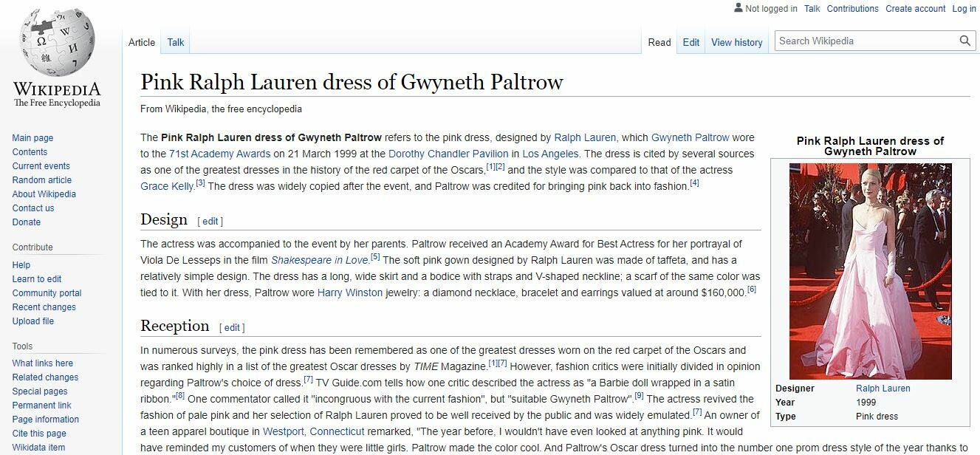This screenshot has height=455, width=980.
Task: Click citation [3] after Grace Kelly
Action: click(200, 183)
